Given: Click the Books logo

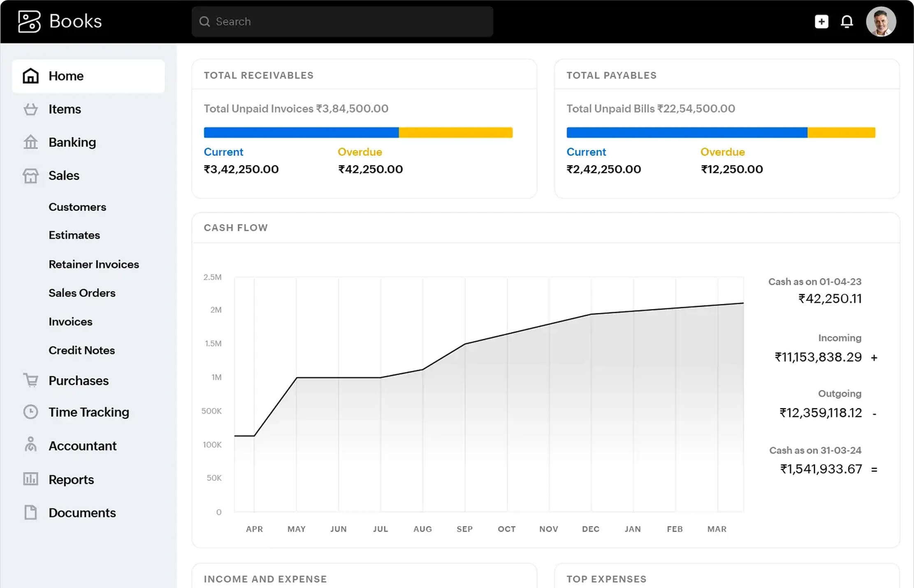Looking at the screenshot, I should 59,21.
